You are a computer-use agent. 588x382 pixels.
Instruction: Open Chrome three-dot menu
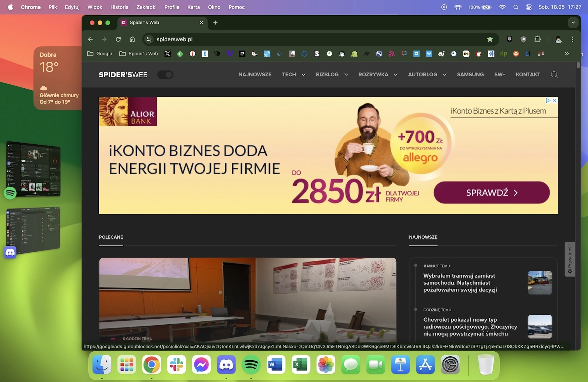click(x=572, y=39)
